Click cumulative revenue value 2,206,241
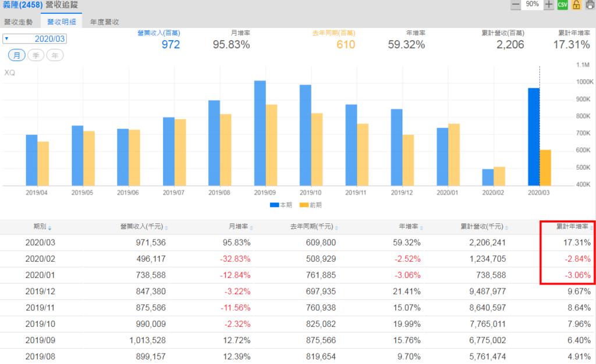 click(x=488, y=242)
